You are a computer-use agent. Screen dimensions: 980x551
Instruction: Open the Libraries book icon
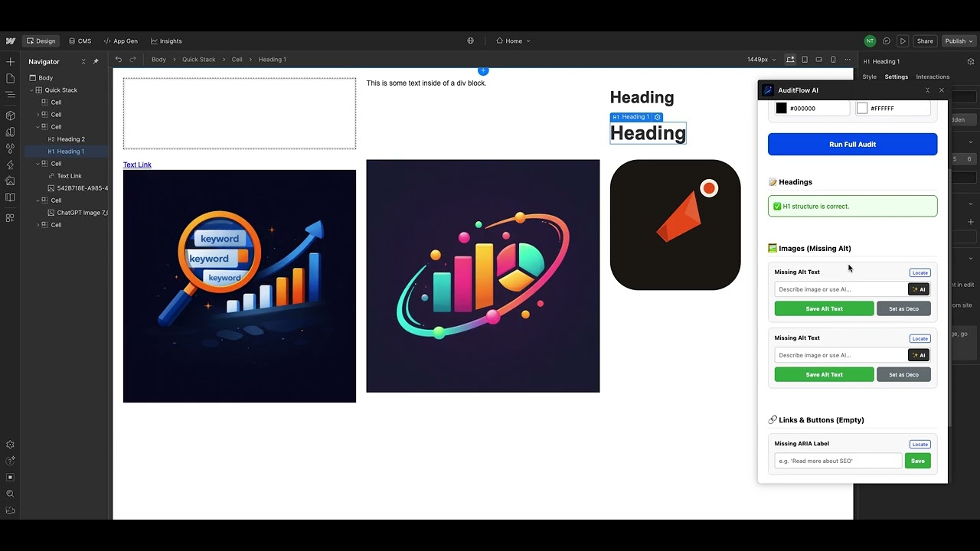click(10, 197)
